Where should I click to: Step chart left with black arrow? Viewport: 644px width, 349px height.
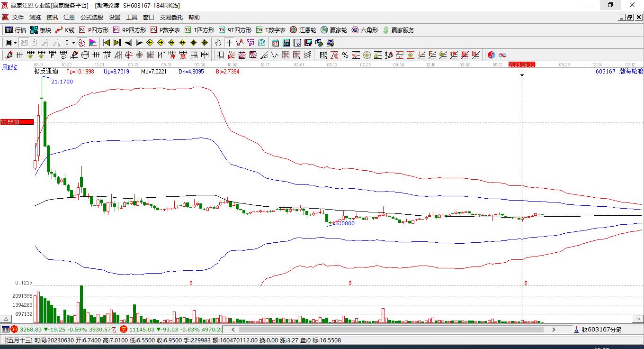pyautogui.click(x=128, y=43)
